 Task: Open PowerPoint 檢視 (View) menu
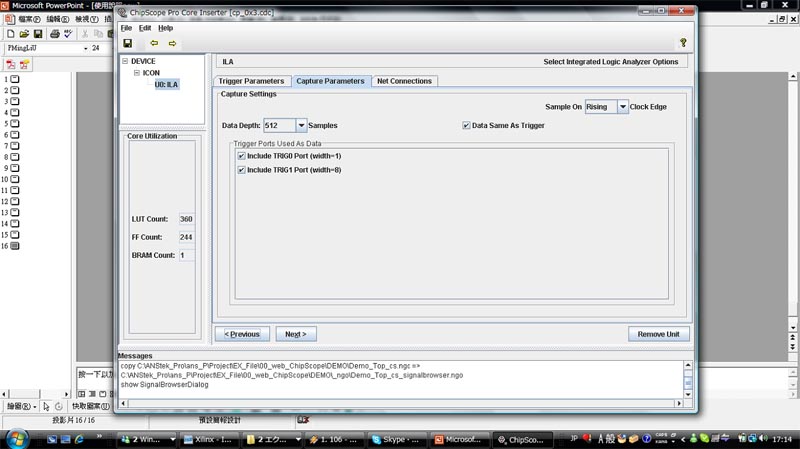[x=86, y=19]
